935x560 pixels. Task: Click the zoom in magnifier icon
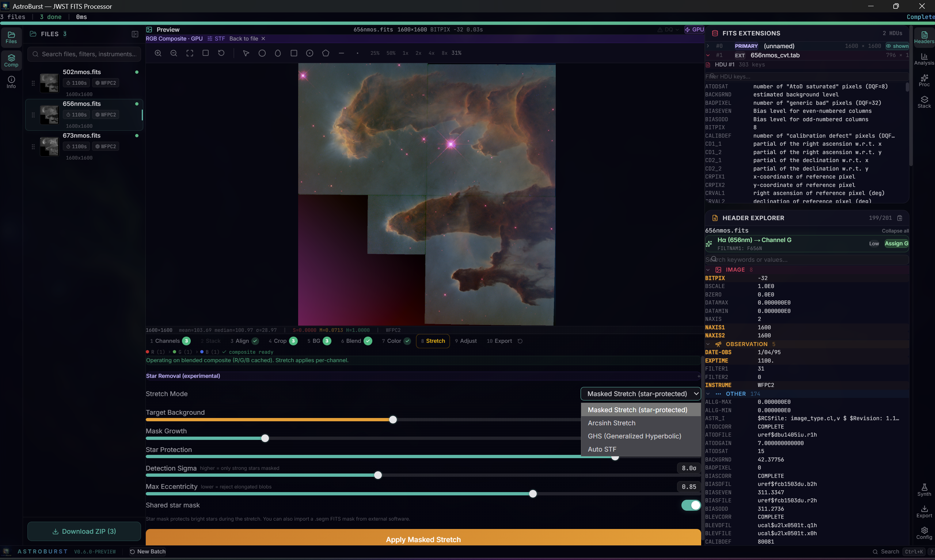158,53
